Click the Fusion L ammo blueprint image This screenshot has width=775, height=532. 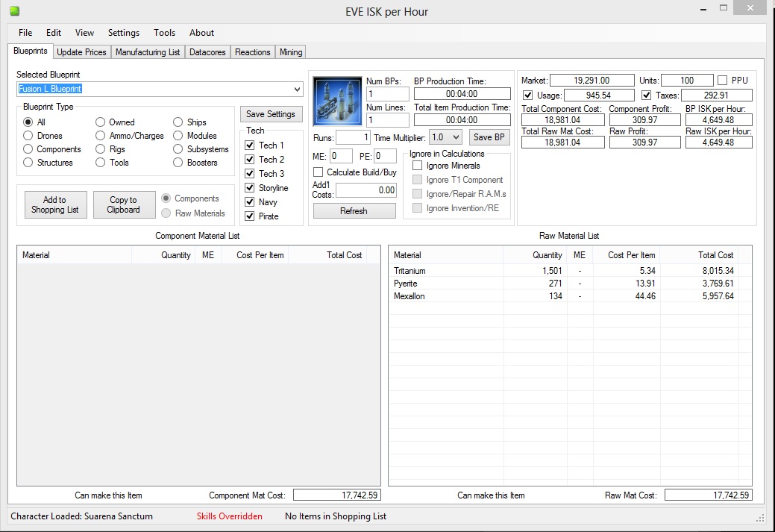338,101
